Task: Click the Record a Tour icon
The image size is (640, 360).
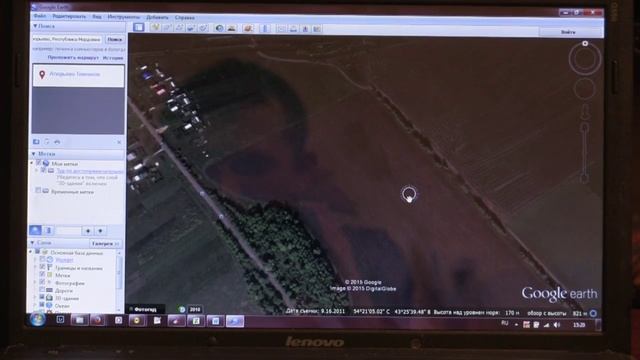Action: [203, 28]
